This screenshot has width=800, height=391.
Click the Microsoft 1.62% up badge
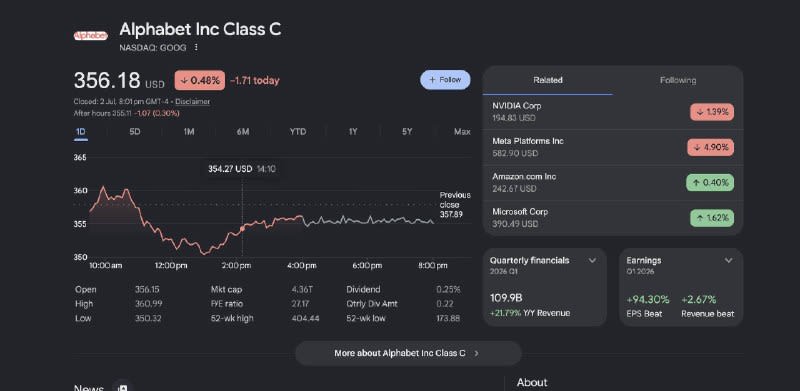tap(712, 218)
